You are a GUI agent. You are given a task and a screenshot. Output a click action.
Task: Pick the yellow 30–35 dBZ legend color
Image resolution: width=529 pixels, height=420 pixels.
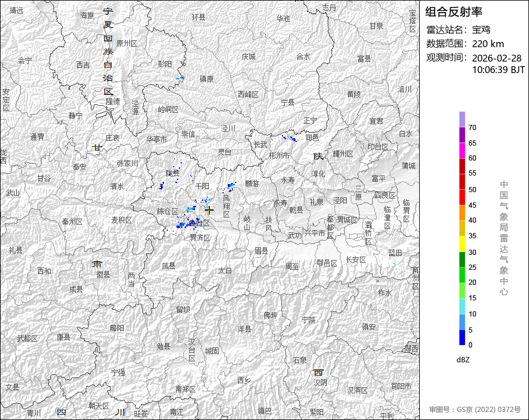[462, 244]
